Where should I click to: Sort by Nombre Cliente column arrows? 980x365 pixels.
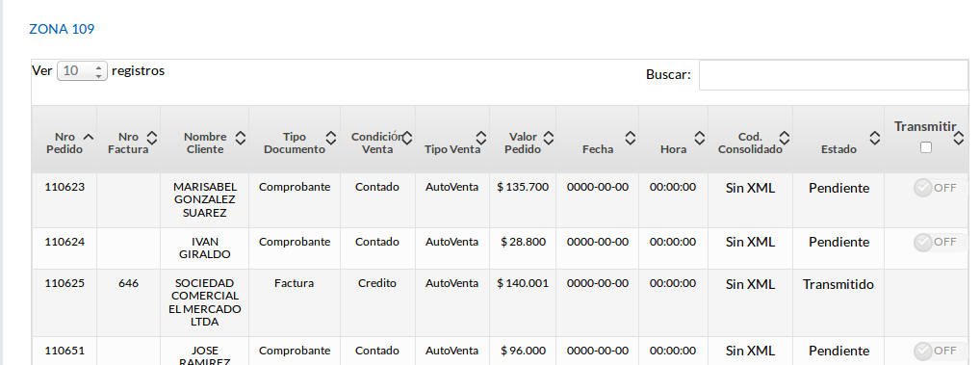click(x=240, y=138)
